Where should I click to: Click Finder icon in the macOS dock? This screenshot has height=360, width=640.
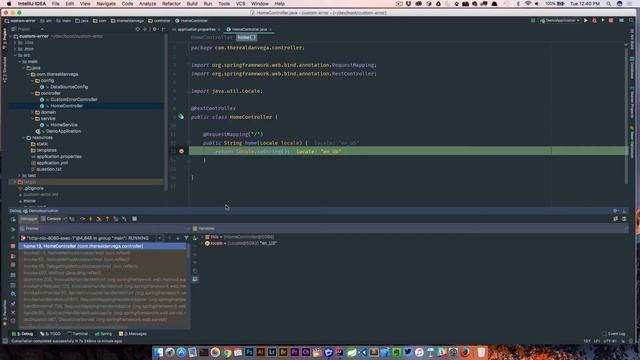click(158, 352)
